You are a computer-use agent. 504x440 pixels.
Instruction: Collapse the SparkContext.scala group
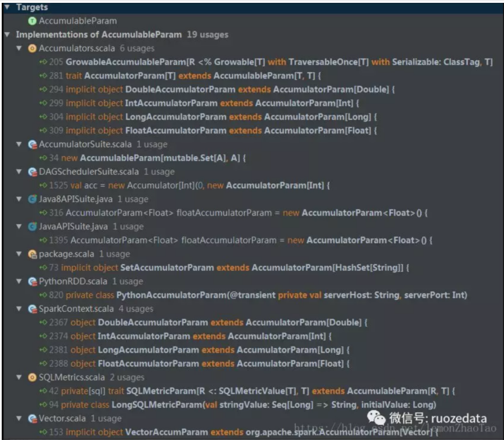19,309
